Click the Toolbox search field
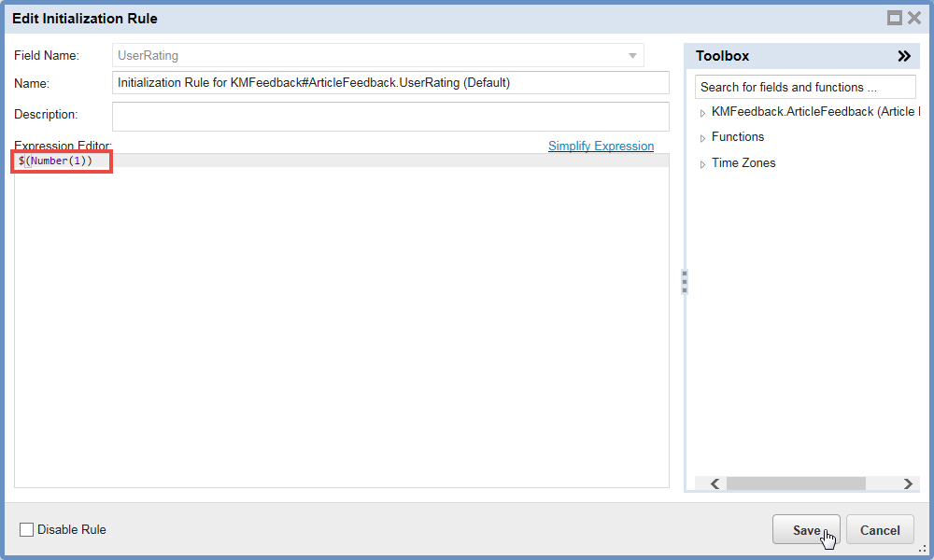The image size is (934, 560). point(805,87)
